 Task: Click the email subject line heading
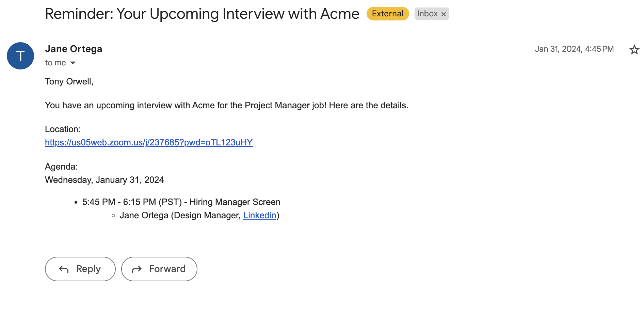(x=202, y=14)
